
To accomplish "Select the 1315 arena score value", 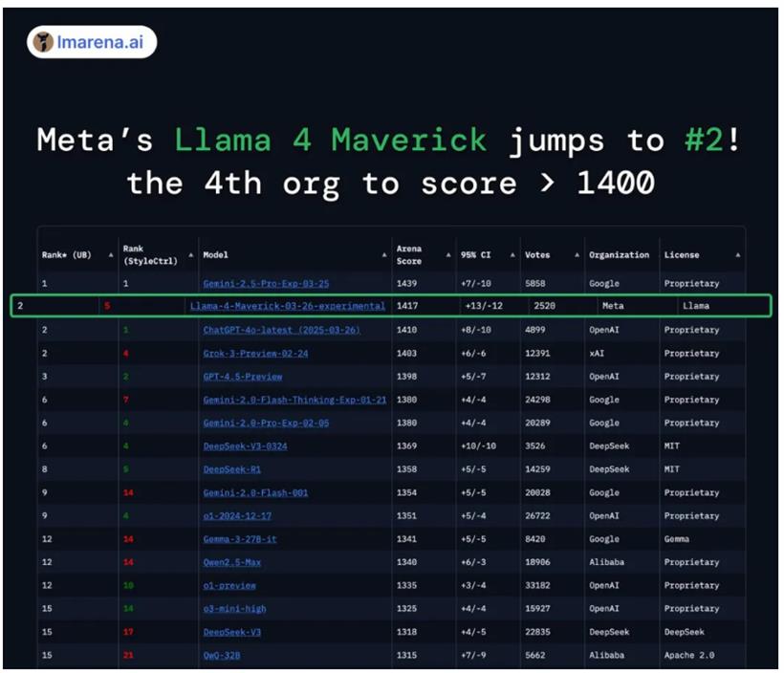I will [x=406, y=655].
